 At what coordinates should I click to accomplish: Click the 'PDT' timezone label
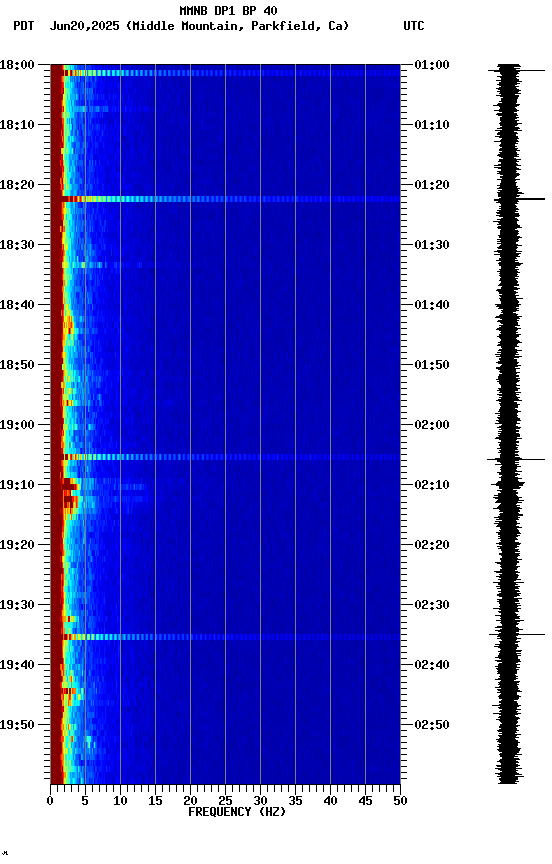(24, 26)
